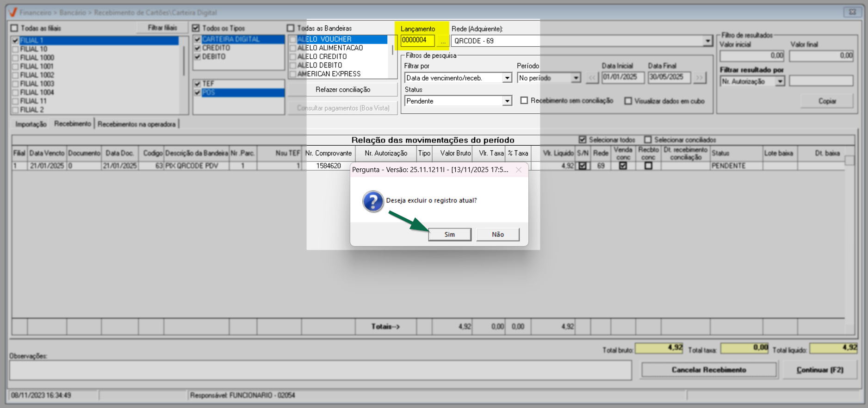The image size is (868, 408).
Task: Select comprovante 1584620 table cell
Action: 329,166
